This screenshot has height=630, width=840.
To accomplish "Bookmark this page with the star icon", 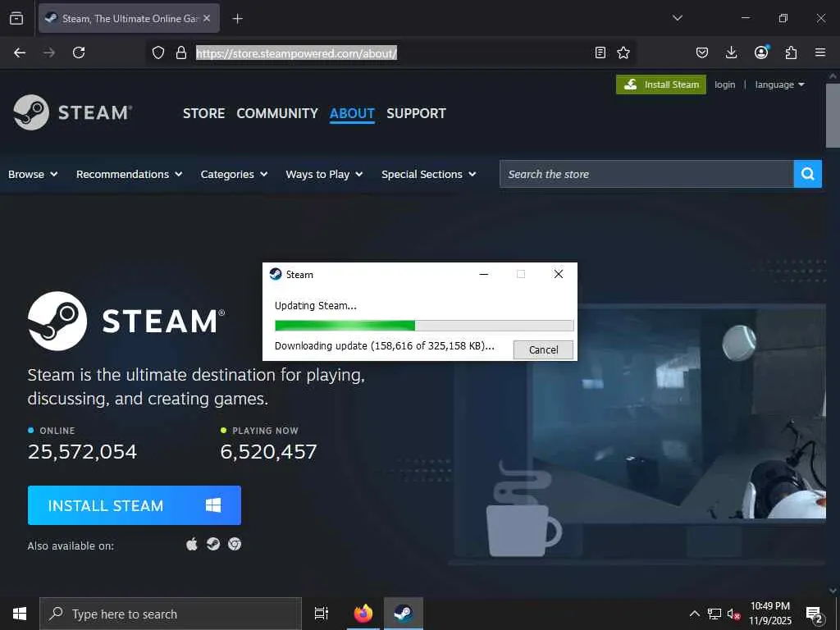I will [x=623, y=52].
